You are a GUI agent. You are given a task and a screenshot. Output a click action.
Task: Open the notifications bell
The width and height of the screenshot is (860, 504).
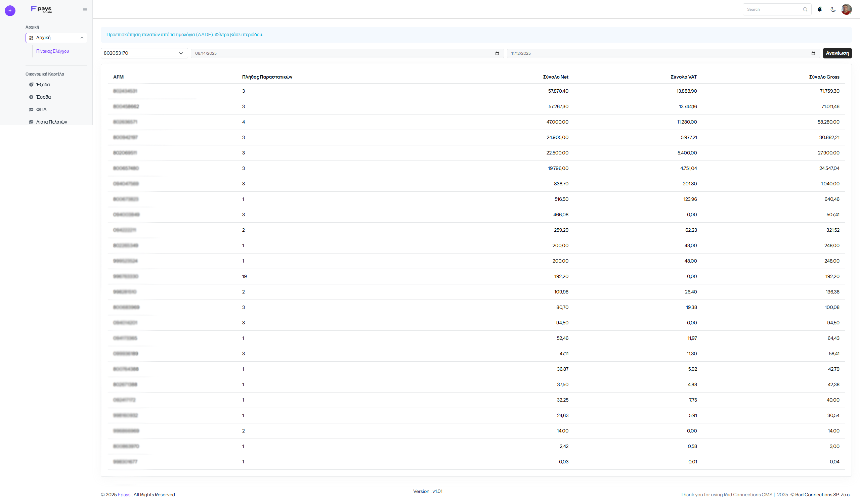click(x=819, y=9)
